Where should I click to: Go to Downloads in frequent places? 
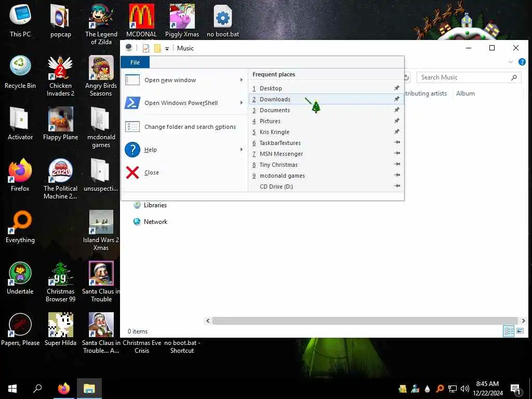pyautogui.click(x=326, y=99)
